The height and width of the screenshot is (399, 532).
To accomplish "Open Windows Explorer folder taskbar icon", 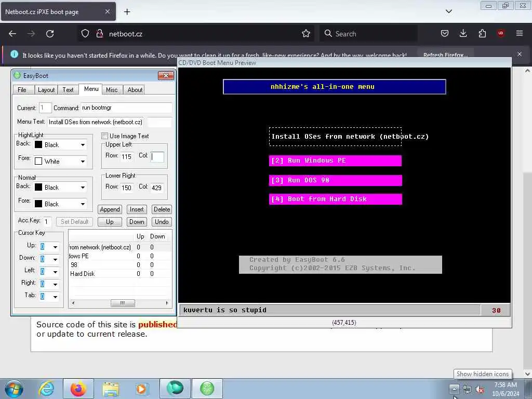I will pyautogui.click(x=111, y=389).
